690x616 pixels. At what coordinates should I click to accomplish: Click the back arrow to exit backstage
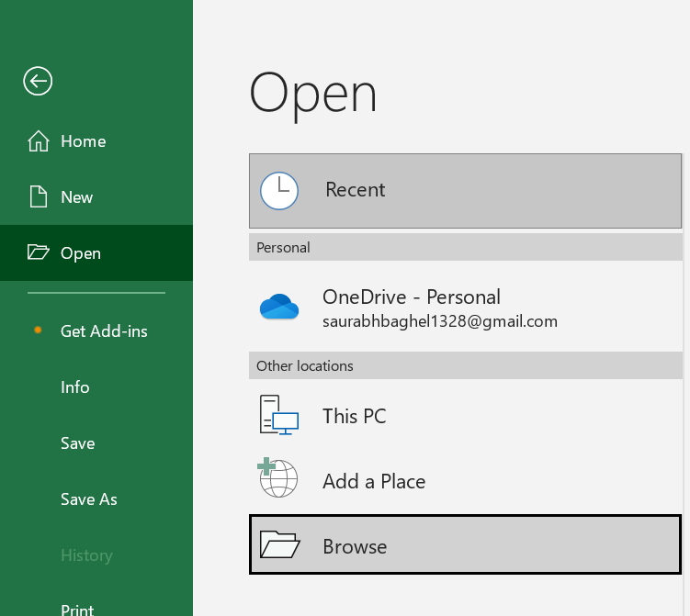click(38, 81)
